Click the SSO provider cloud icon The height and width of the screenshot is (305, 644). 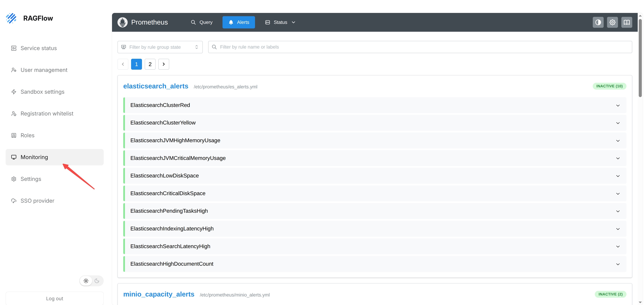[14, 201]
